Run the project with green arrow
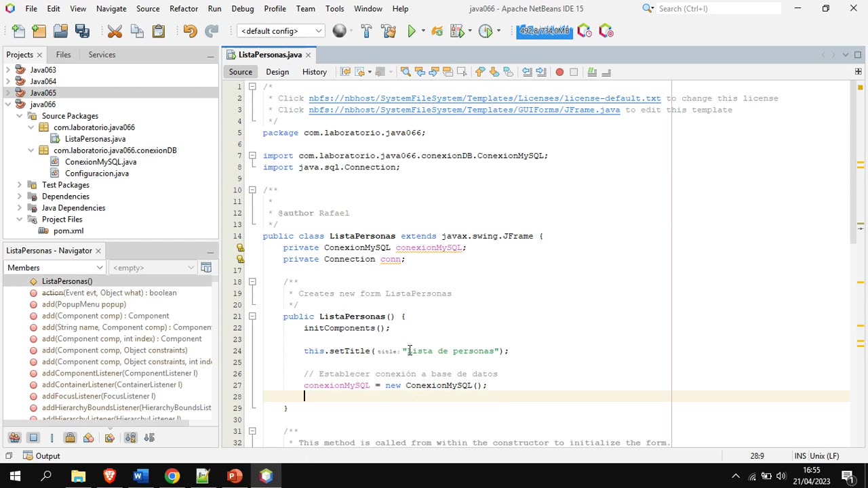Screen dimensions: 868x488 (x=412, y=31)
